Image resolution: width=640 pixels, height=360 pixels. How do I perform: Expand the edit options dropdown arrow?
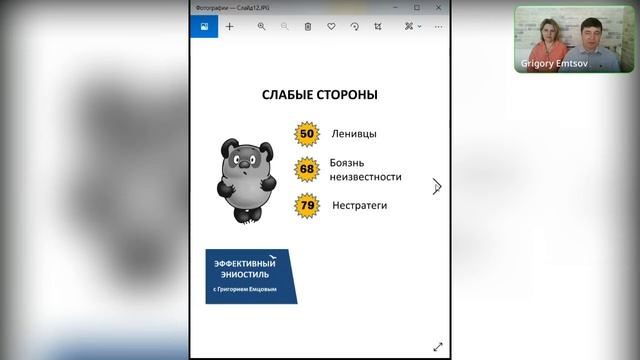point(420,27)
